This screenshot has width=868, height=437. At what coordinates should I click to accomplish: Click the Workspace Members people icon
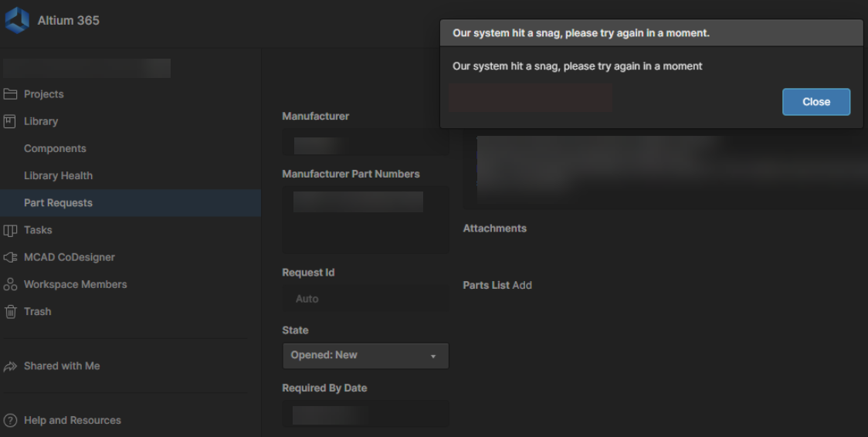[x=10, y=284]
